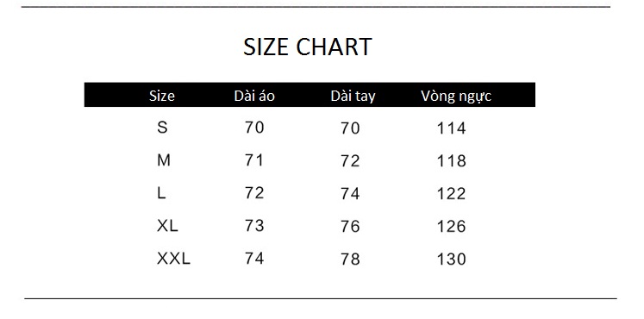Select the M size row label
Screen dimensions: 644x319
(x=164, y=160)
